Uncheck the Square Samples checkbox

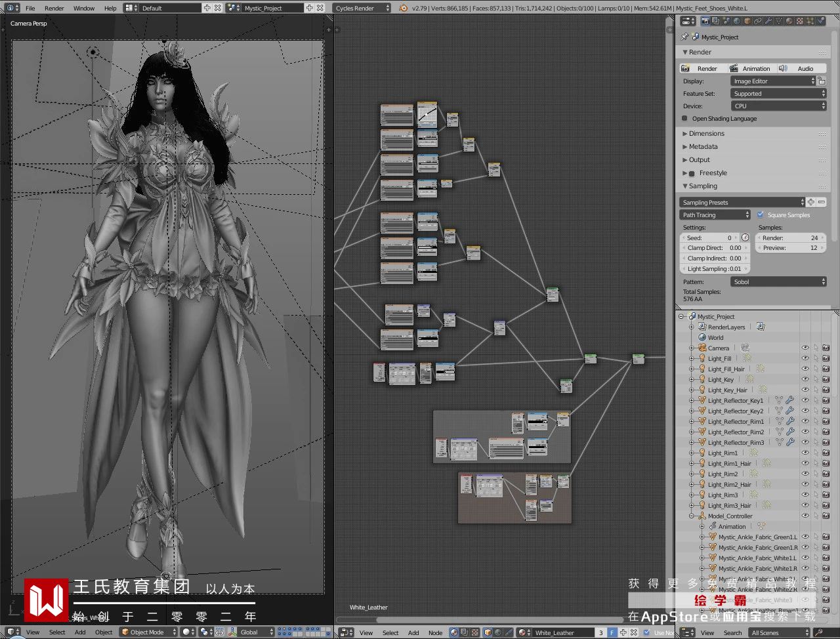coord(761,215)
